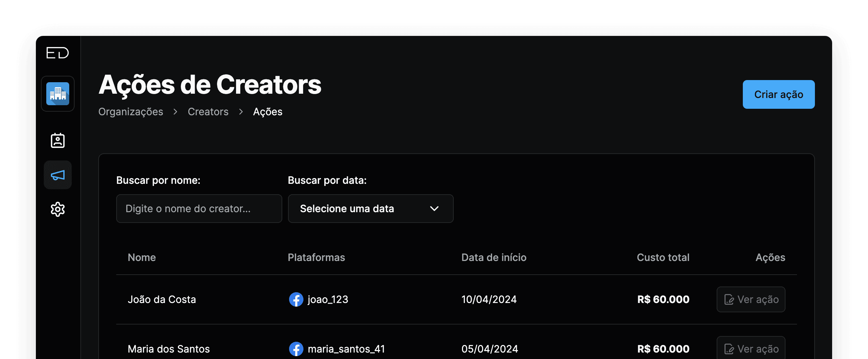Click the edit icon inside João's Ver ação button
Screen dimensions: 868x359
(730, 299)
